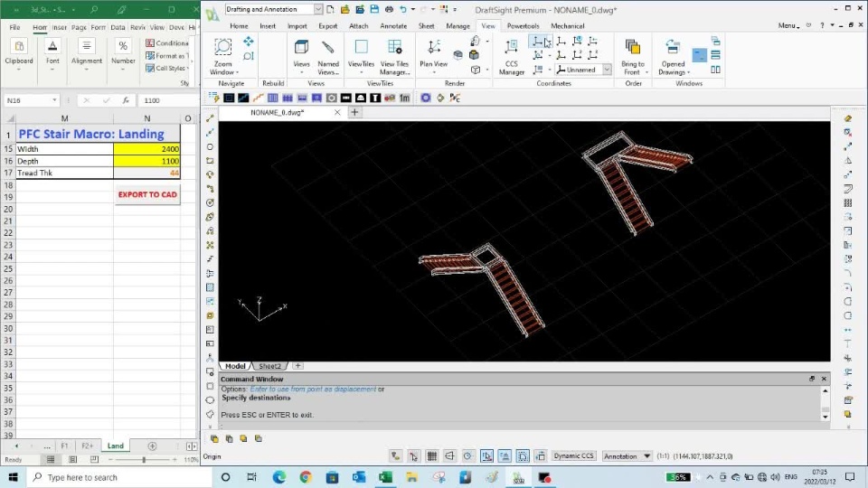The width and height of the screenshot is (868, 488).
Task: Click the Chrome icon in Windows taskbar
Action: [306, 477]
